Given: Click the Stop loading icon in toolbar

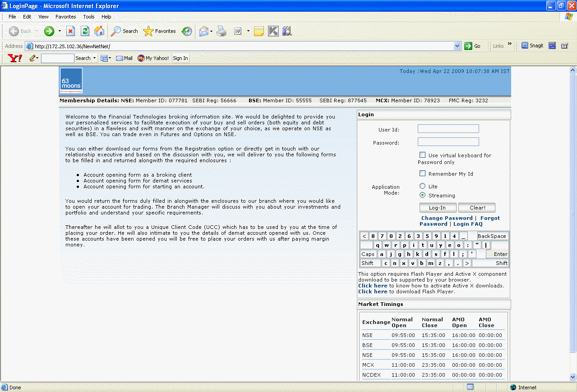Looking at the screenshot, I should 70,31.
